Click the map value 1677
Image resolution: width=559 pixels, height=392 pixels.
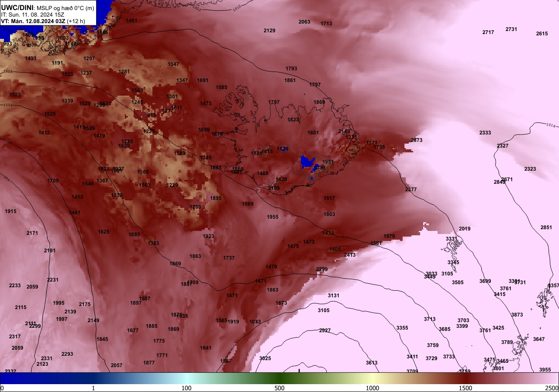click(133, 330)
